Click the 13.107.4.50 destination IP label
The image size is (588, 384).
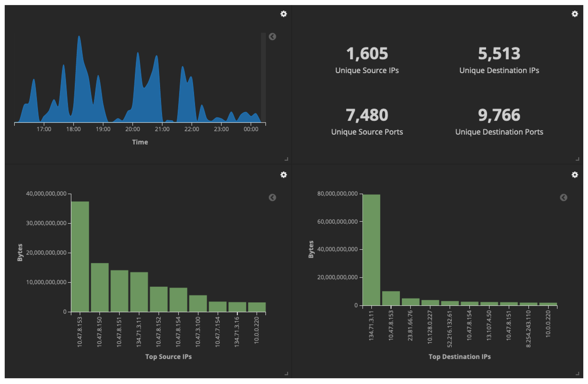click(489, 325)
